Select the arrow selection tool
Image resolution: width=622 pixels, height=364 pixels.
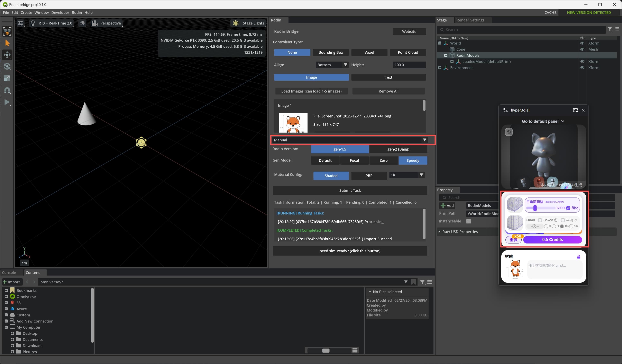point(7,43)
